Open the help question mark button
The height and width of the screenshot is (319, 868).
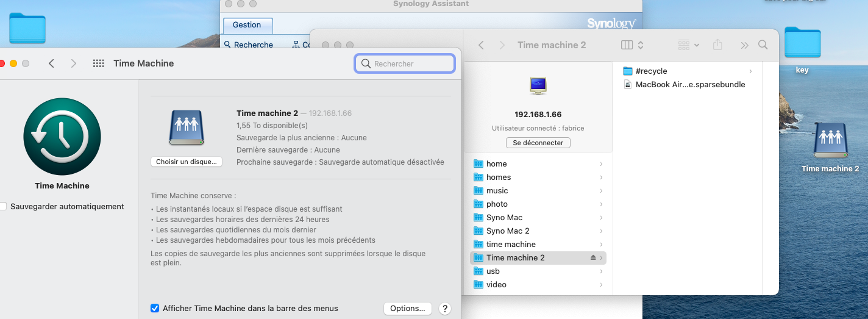pos(445,309)
